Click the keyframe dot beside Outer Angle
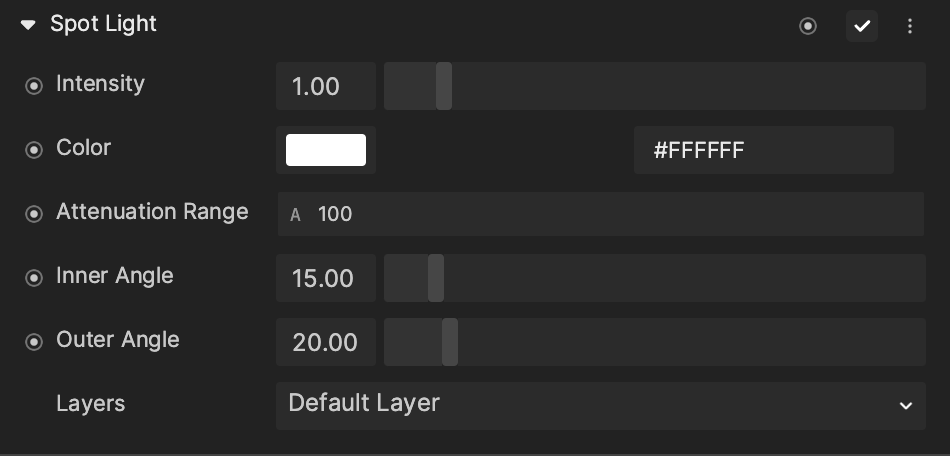Image resolution: width=950 pixels, height=456 pixels. click(x=34, y=342)
